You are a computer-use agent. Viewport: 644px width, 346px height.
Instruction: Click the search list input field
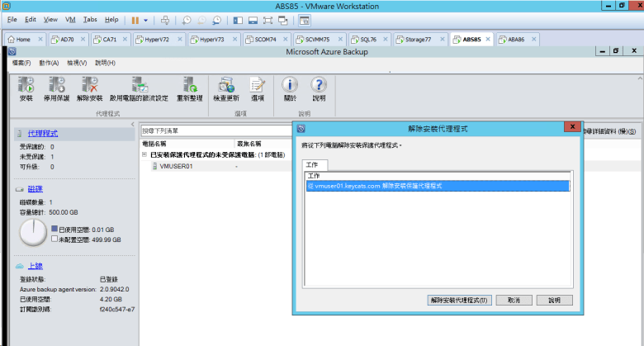coord(215,130)
